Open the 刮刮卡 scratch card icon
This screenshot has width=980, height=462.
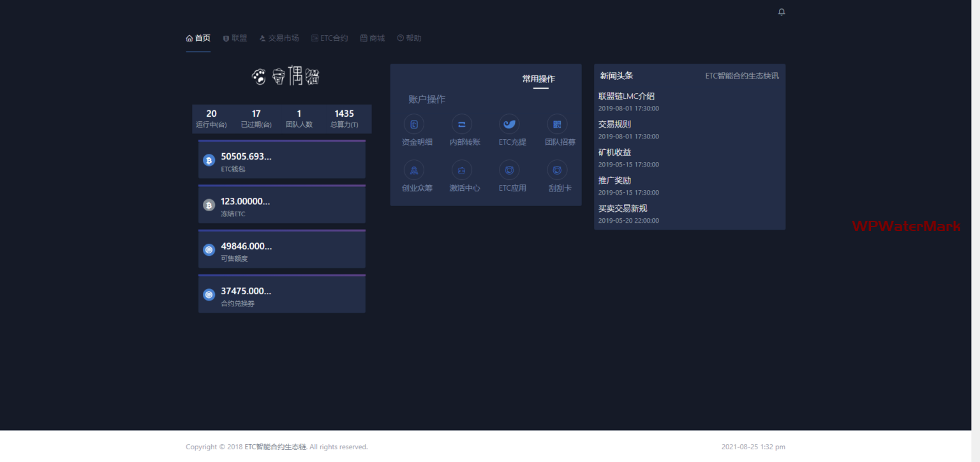(557, 170)
